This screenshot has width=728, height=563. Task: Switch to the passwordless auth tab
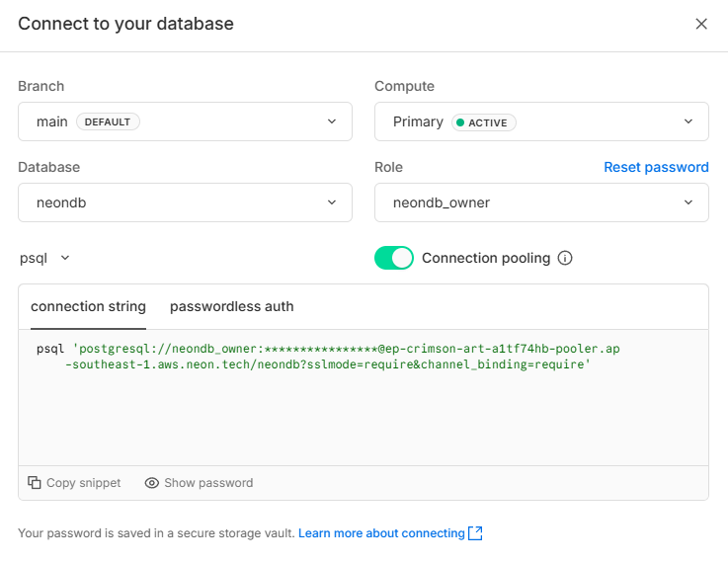(232, 306)
